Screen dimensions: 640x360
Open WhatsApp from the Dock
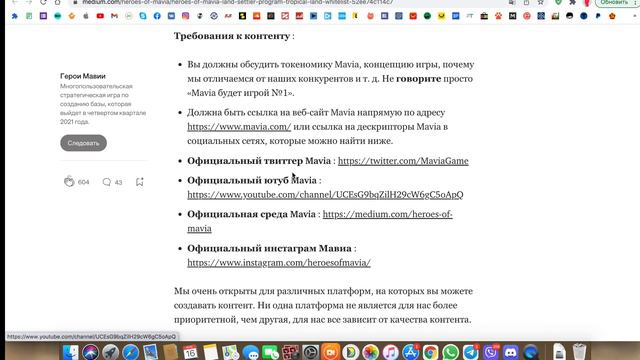(x=451, y=352)
